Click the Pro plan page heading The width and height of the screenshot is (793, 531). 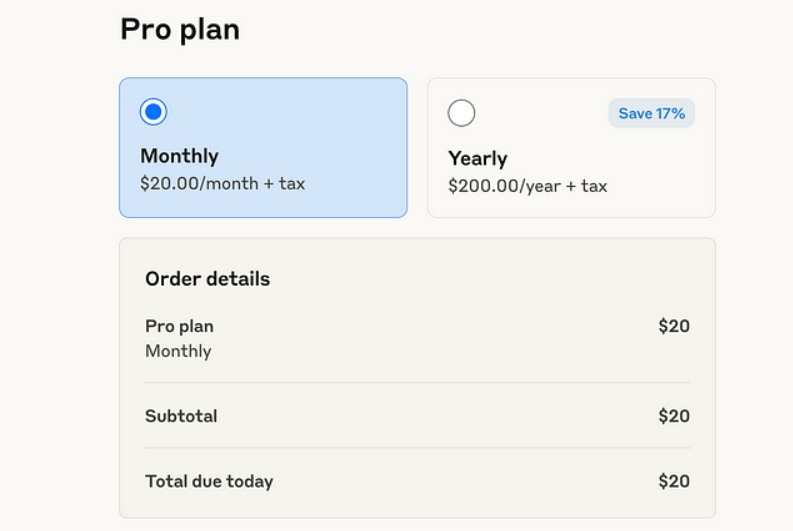pyautogui.click(x=180, y=29)
